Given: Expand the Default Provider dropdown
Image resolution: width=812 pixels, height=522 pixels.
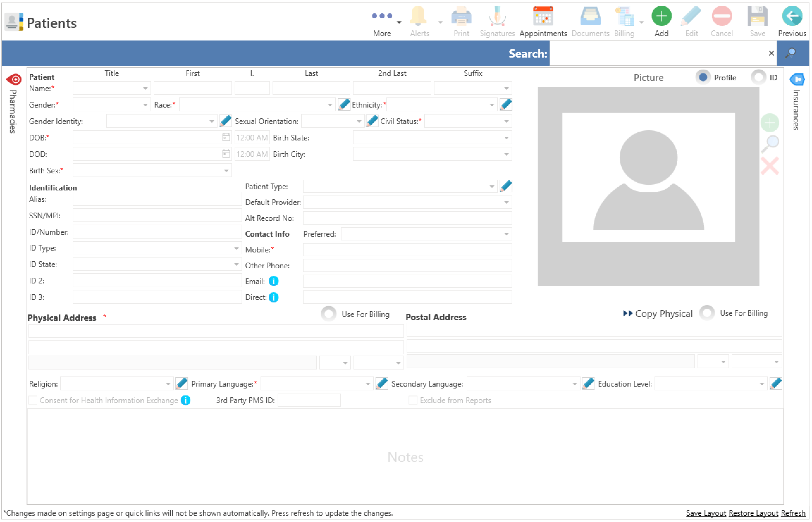Looking at the screenshot, I should point(506,202).
